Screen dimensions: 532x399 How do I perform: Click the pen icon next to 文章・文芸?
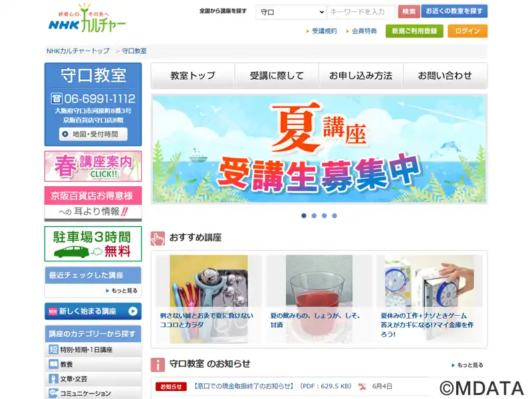[x=54, y=378]
